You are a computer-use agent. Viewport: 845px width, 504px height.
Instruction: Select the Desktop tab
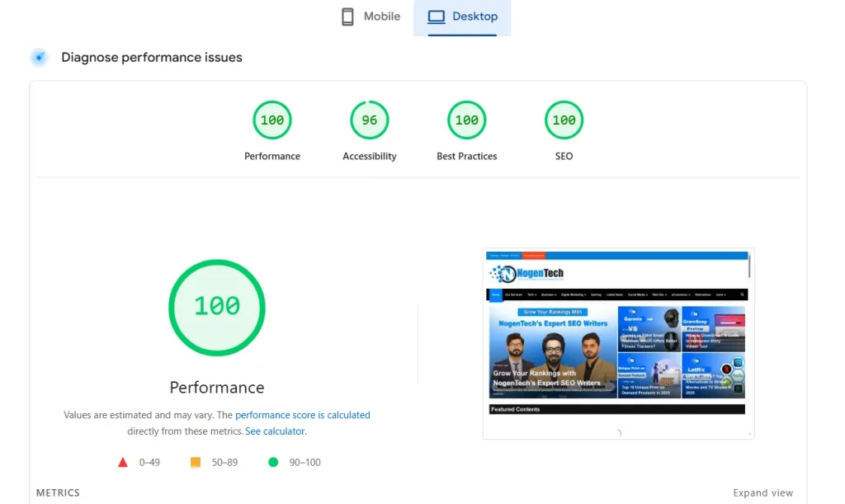point(462,16)
